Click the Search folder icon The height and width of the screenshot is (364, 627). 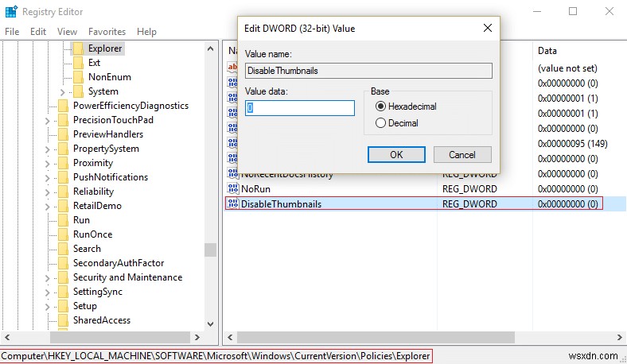coord(63,249)
